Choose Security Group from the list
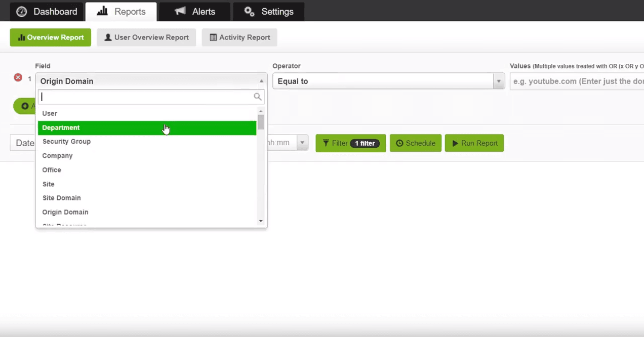The image size is (644, 337). pyautogui.click(x=147, y=142)
